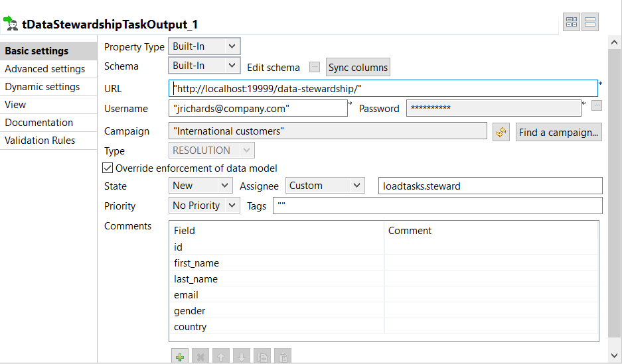Click the ellipsis button next to Password
This screenshot has height=364, width=622.
click(x=597, y=105)
